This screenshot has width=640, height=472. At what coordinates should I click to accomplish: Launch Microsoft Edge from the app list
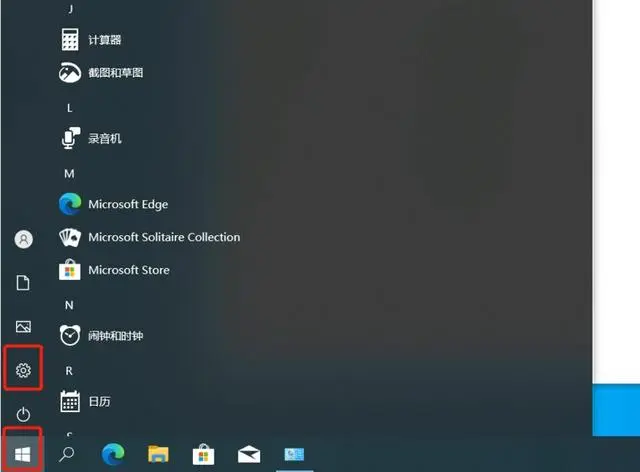click(x=127, y=204)
